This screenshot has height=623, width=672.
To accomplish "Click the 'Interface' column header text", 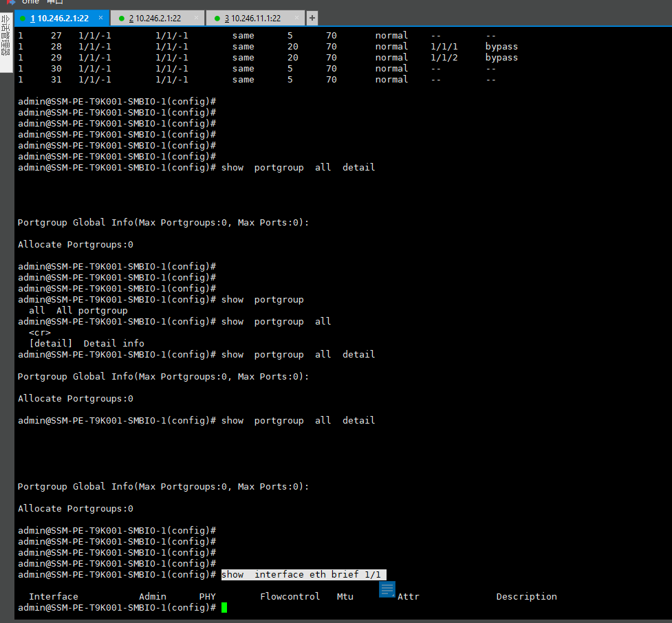I will (x=54, y=597).
